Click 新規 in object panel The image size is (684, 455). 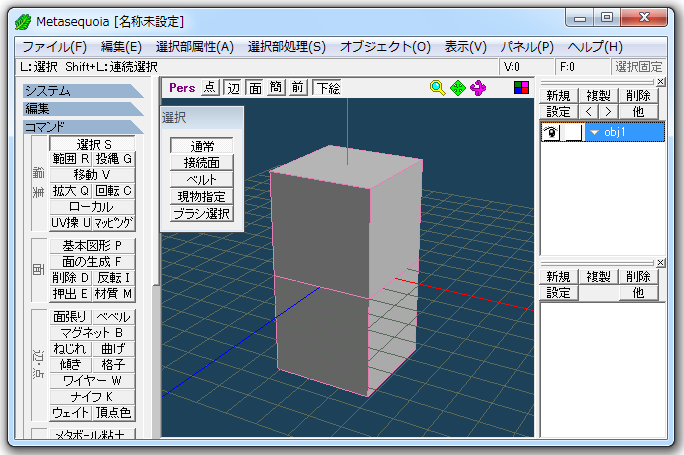point(558,96)
